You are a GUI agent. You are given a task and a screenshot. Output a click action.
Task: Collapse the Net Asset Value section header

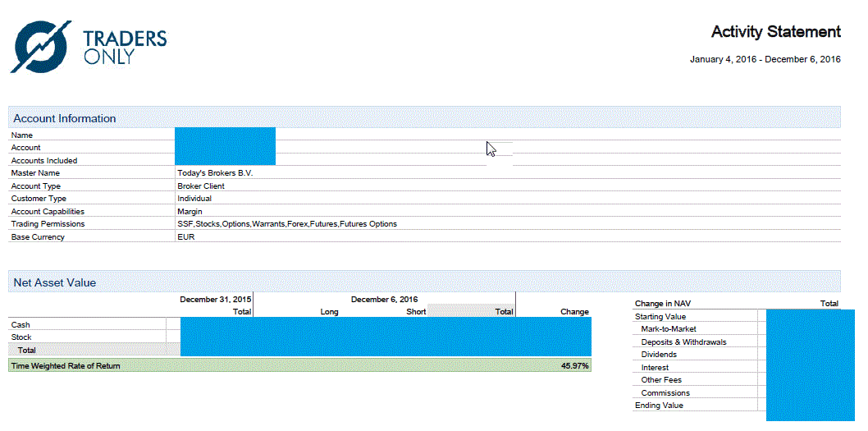click(55, 282)
